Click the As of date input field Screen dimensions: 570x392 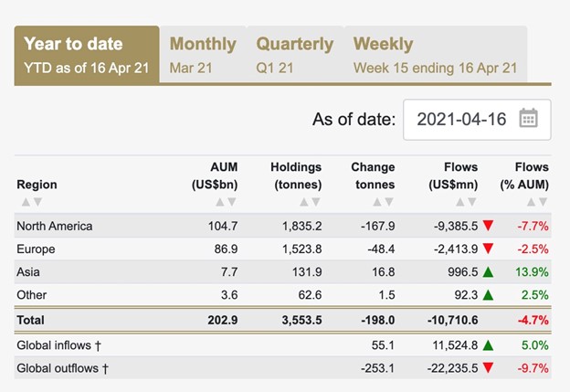coord(461,119)
